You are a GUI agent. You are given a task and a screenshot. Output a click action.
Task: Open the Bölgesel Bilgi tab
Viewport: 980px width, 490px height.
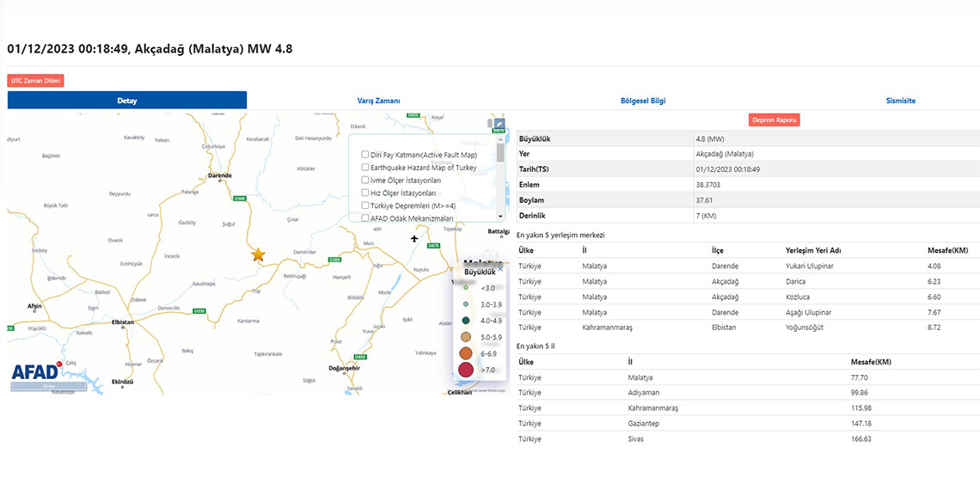point(643,101)
